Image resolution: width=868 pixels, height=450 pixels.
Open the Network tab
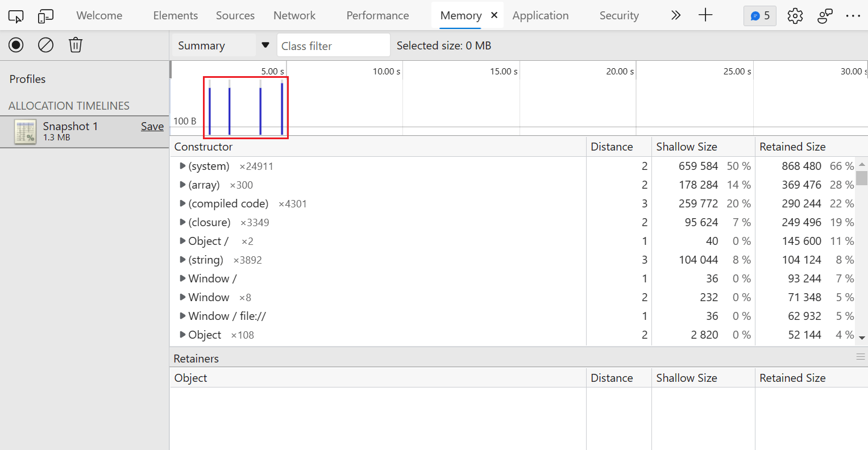[x=294, y=15]
